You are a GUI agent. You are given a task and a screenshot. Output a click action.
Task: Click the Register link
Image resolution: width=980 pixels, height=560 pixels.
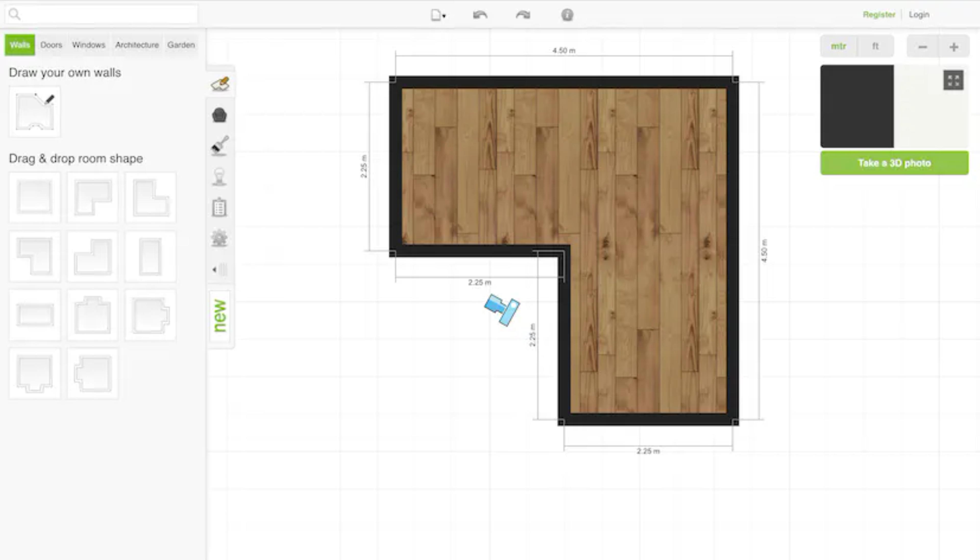879,15
